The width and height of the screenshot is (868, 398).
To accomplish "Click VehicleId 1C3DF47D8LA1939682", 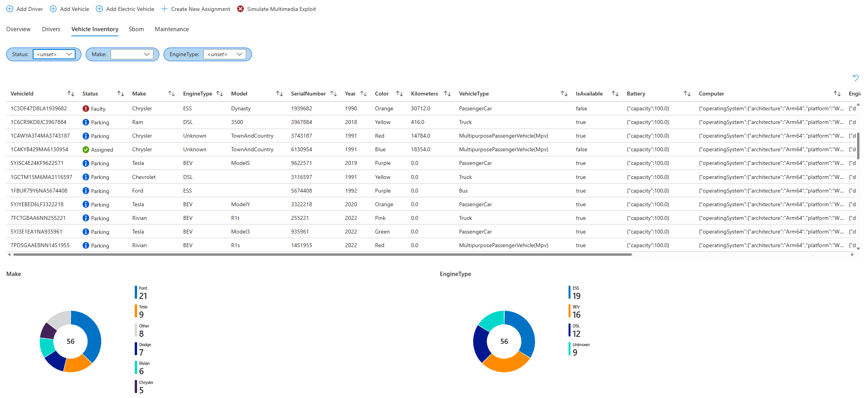I will coord(39,108).
